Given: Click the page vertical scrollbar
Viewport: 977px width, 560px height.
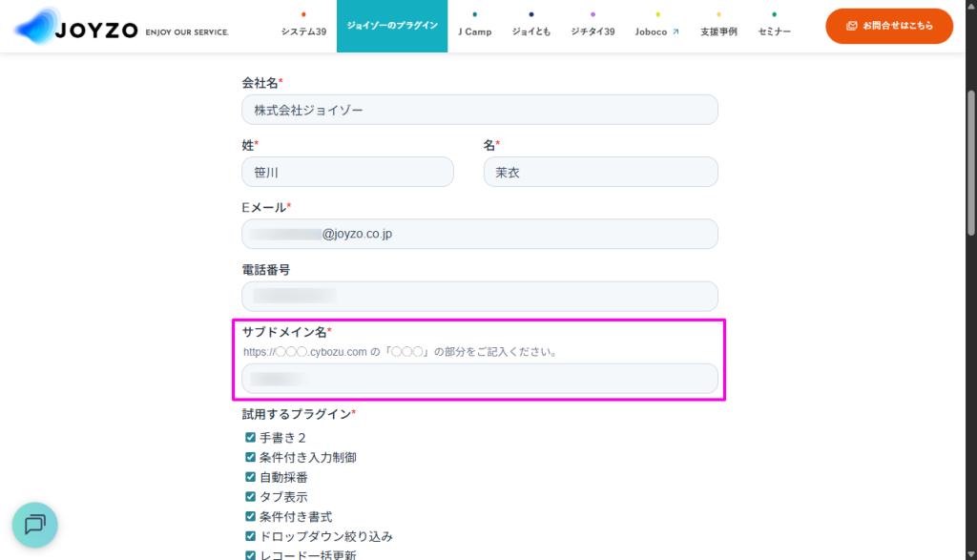Looking at the screenshot, I should coord(971,162).
